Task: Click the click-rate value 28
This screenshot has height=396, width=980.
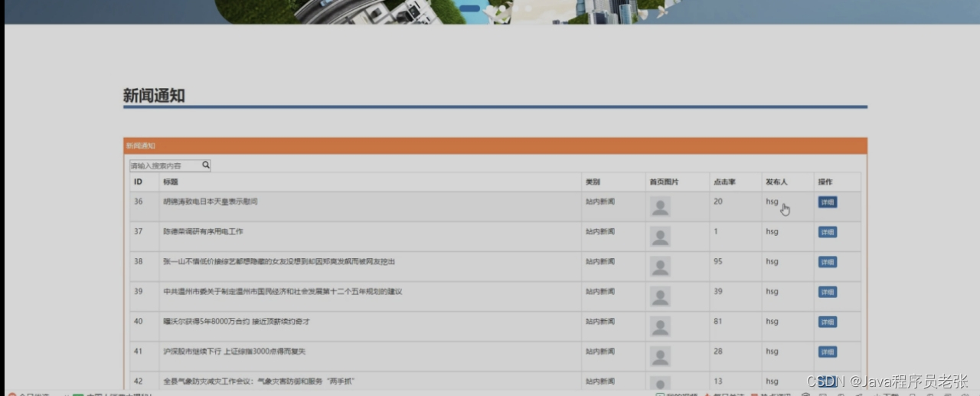Action: (x=718, y=351)
